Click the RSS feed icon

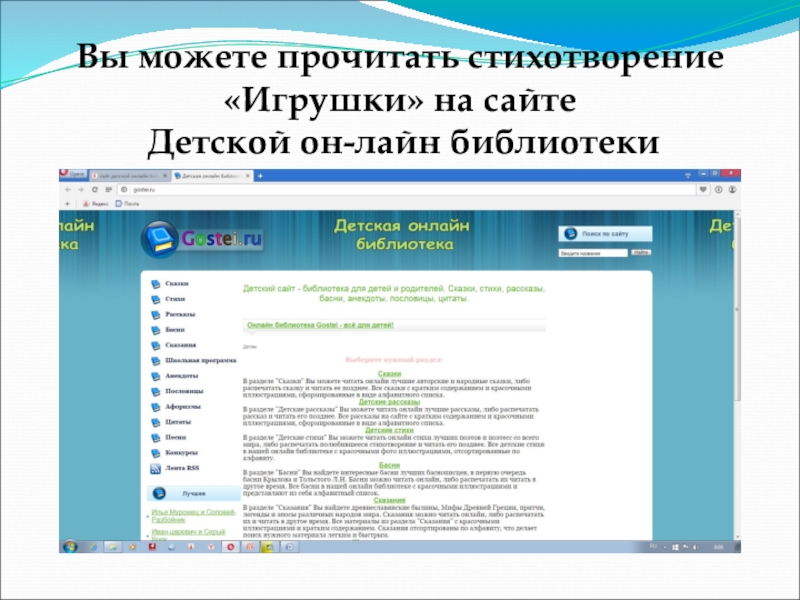pos(156,469)
